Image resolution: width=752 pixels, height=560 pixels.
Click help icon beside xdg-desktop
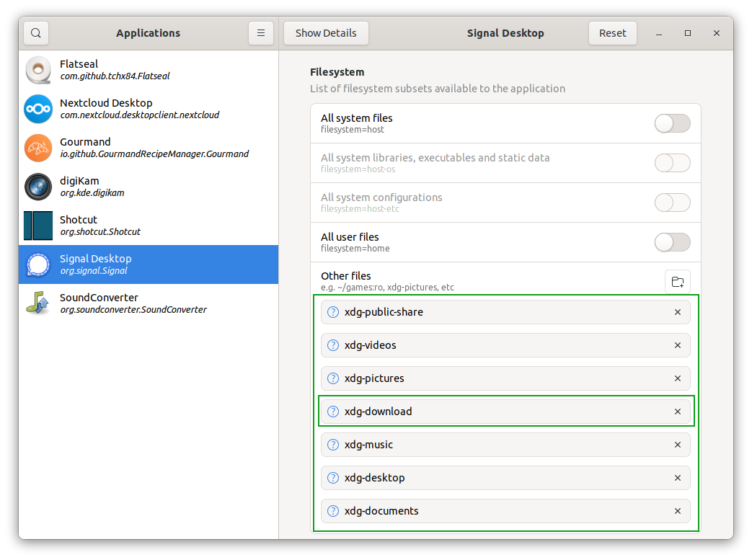pos(333,478)
